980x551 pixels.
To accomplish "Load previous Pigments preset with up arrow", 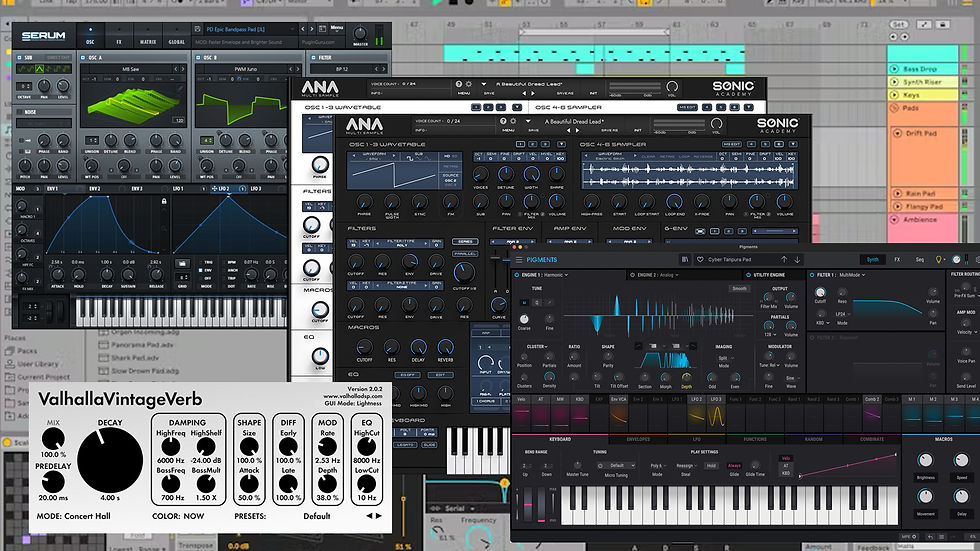I will [x=784, y=259].
